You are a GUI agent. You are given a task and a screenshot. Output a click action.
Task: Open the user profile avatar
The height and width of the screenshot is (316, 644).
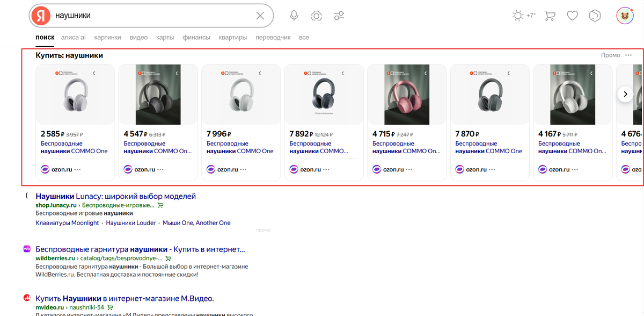click(625, 16)
